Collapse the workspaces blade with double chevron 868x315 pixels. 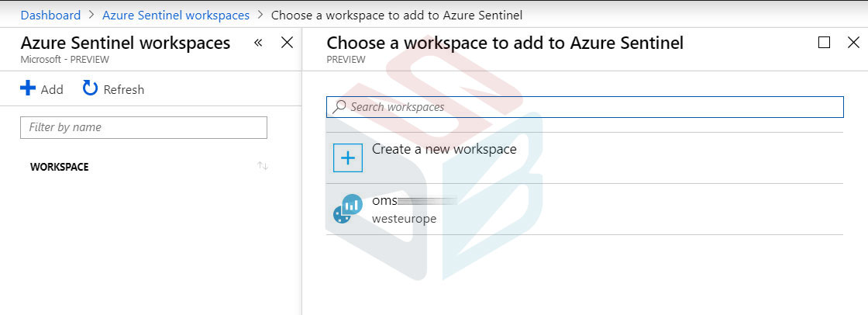click(x=258, y=43)
